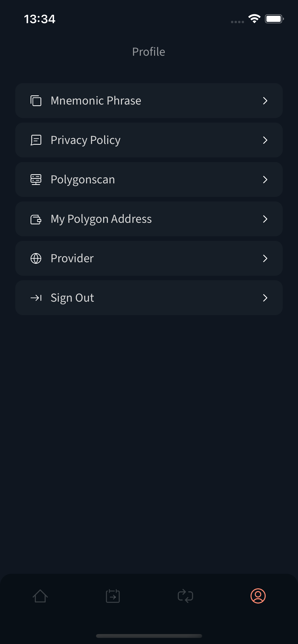Screen dimensions: 298x644
Task: Tap the Polygonscan server icon
Action: point(36,180)
